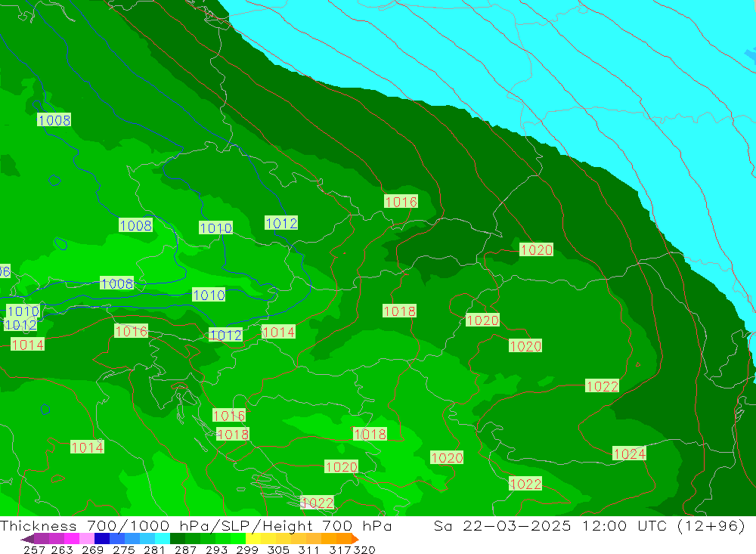Viewport: 756px width, 554px height.
Task: Click the 293 legend value
Action: click(216, 549)
